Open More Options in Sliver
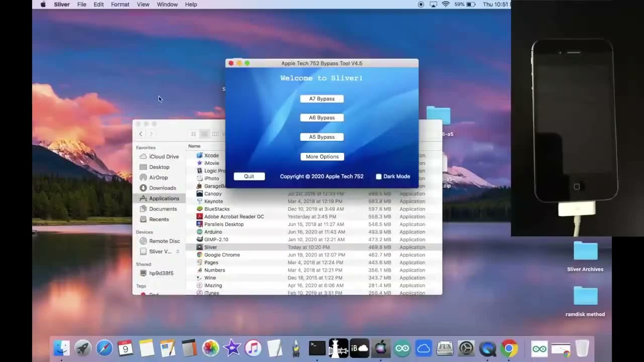The image size is (644, 362). click(322, 156)
